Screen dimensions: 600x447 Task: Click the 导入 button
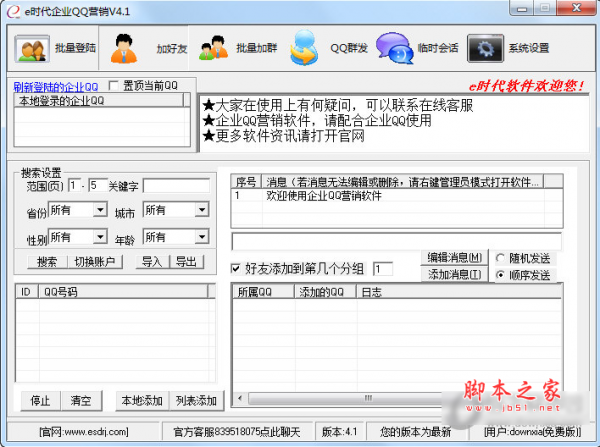pos(152,262)
